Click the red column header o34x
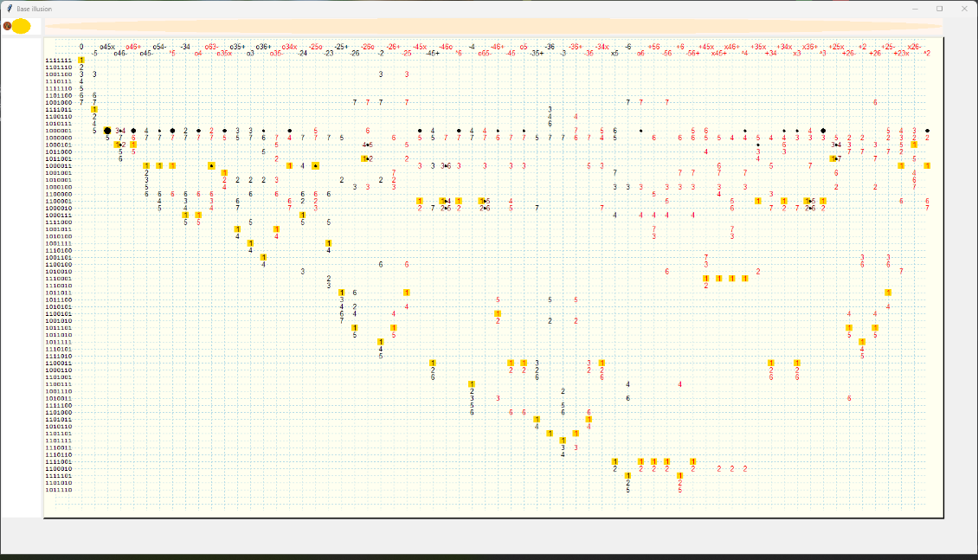 pos(290,47)
